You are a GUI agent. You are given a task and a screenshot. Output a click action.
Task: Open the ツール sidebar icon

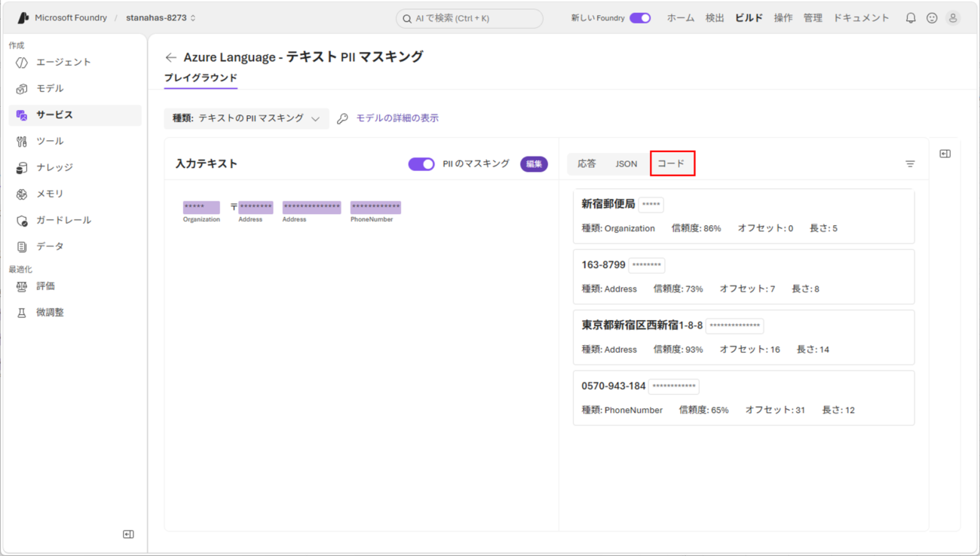tap(22, 142)
